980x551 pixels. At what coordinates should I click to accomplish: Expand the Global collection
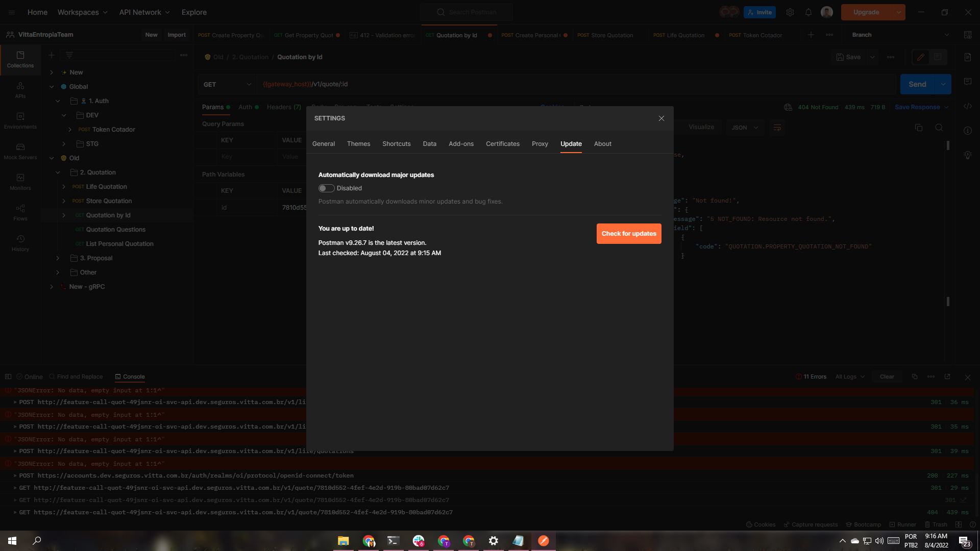click(51, 86)
